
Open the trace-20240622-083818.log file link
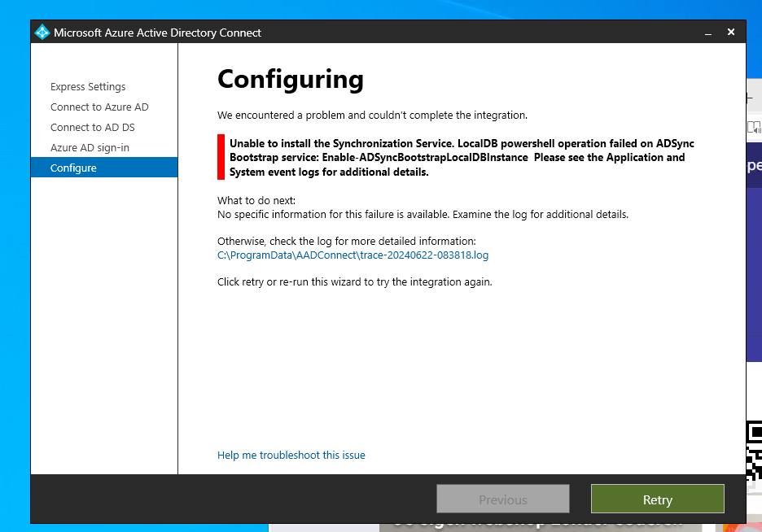[353, 255]
